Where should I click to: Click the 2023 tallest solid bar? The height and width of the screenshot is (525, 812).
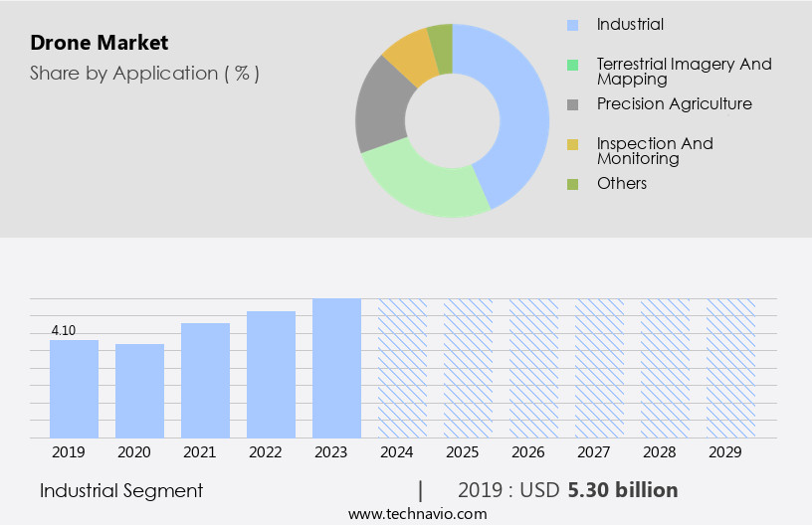pyautogui.click(x=336, y=368)
